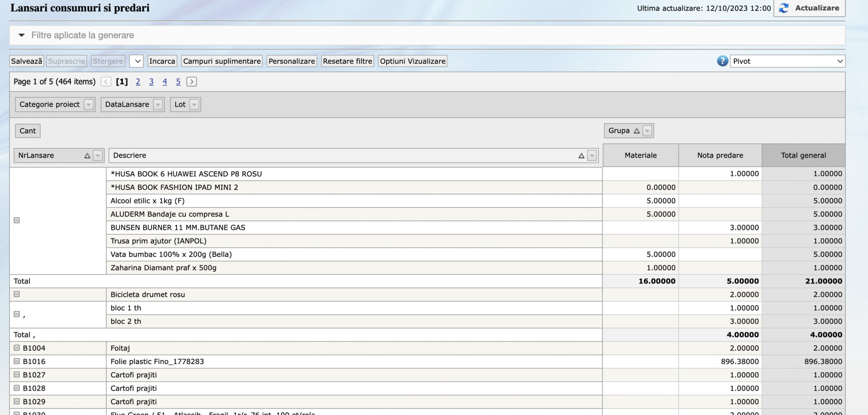
Task: Collapse the Filtre aplicate la generare section
Action: 21,35
